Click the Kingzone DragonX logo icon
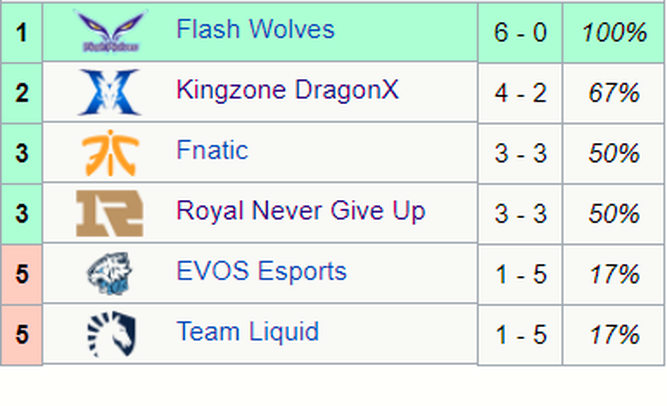This screenshot has width=667, height=406. pyautogui.click(x=110, y=92)
